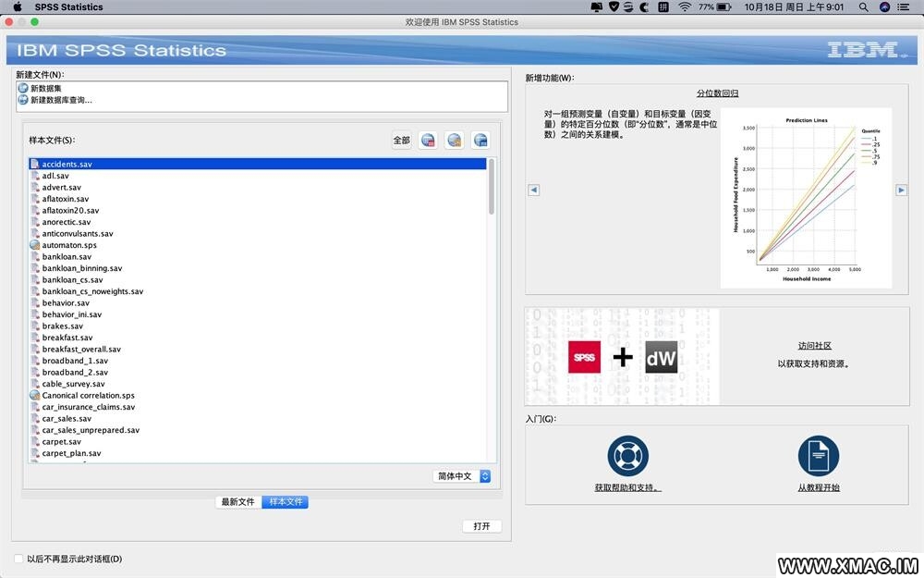
Task: Select the car_insurance_claims.sav file
Action: [258, 407]
